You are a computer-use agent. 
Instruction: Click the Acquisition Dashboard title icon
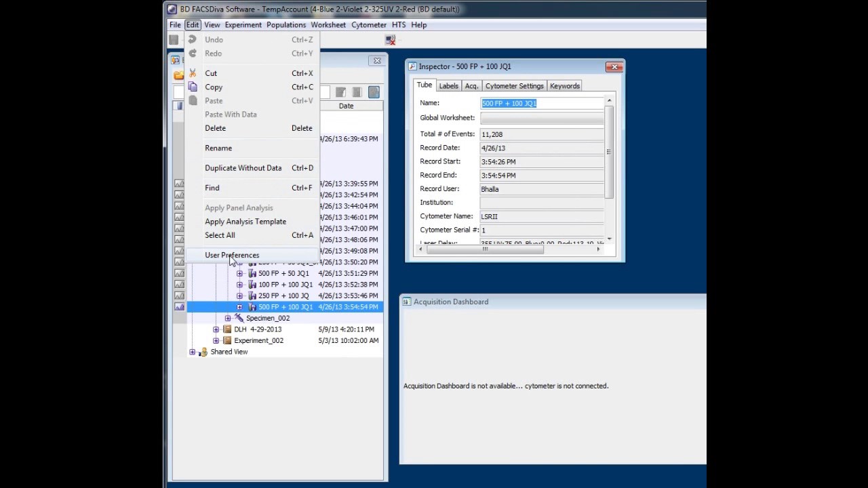click(x=407, y=302)
